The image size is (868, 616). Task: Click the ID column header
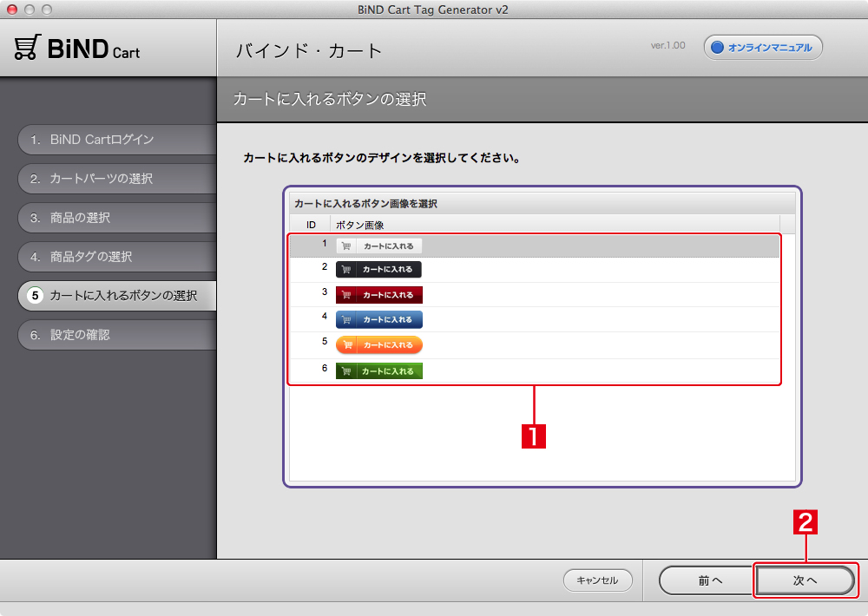pos(311,225)
